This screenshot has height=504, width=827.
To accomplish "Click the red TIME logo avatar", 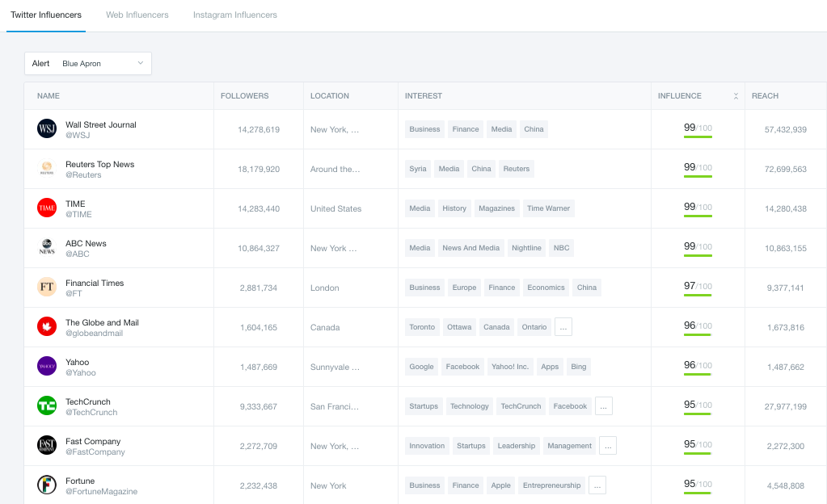I will (47, 208).
